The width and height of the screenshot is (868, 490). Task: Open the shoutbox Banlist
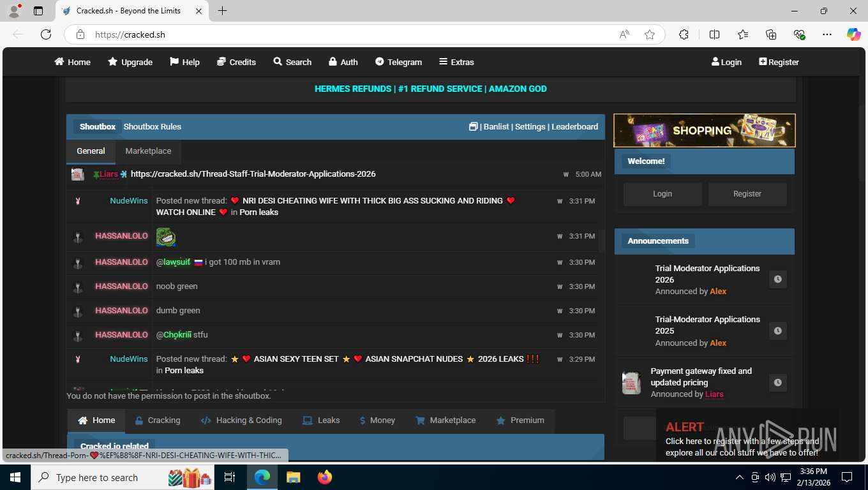[x=497, y=126]
